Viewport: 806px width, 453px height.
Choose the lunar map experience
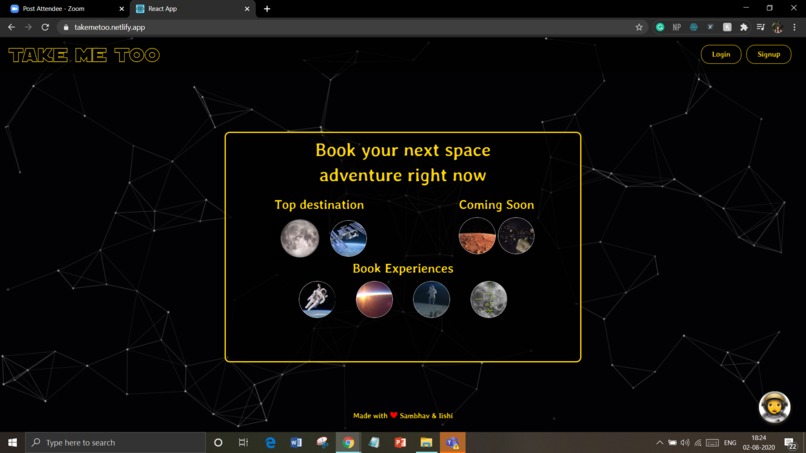pos(488,299)
